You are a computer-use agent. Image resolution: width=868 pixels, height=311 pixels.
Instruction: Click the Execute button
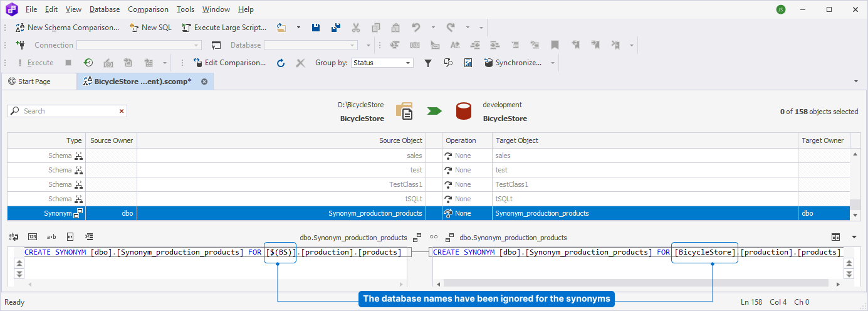34,63
